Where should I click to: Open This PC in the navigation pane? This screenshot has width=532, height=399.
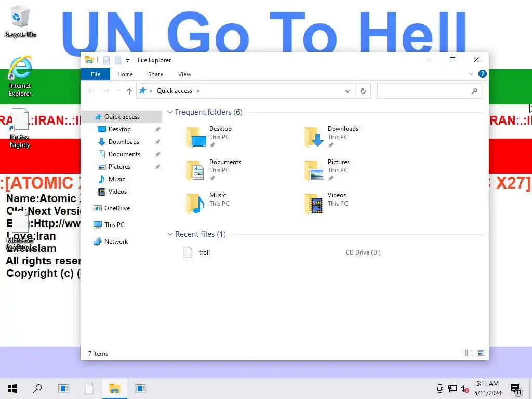pyautogui.click(x=114, y=224)
